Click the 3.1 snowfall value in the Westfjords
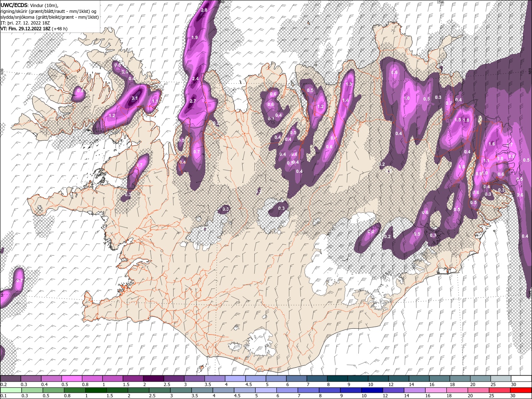532x399 pixels. pos(134,99)
